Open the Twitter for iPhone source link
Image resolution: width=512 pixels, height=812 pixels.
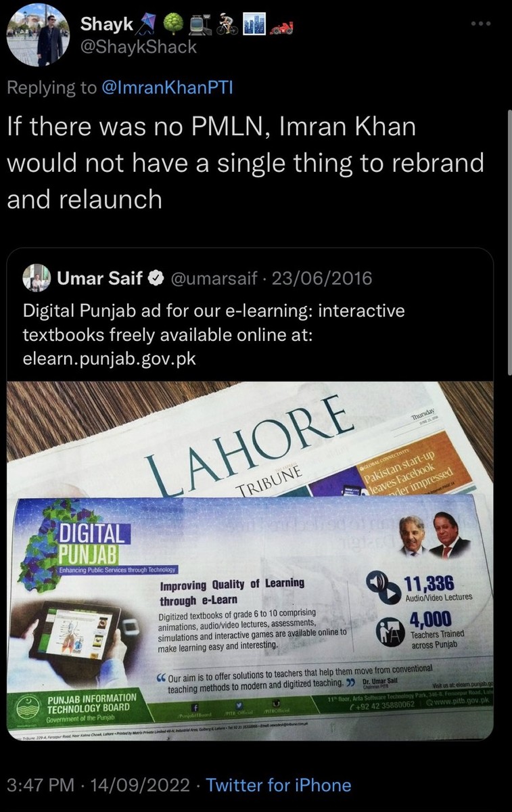pos(279,785)
